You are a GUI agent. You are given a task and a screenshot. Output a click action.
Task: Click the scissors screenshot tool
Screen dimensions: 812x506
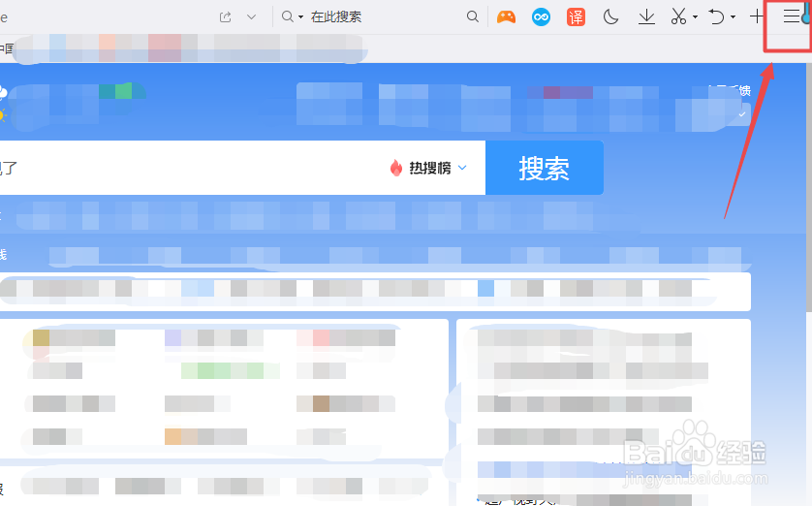678,17
